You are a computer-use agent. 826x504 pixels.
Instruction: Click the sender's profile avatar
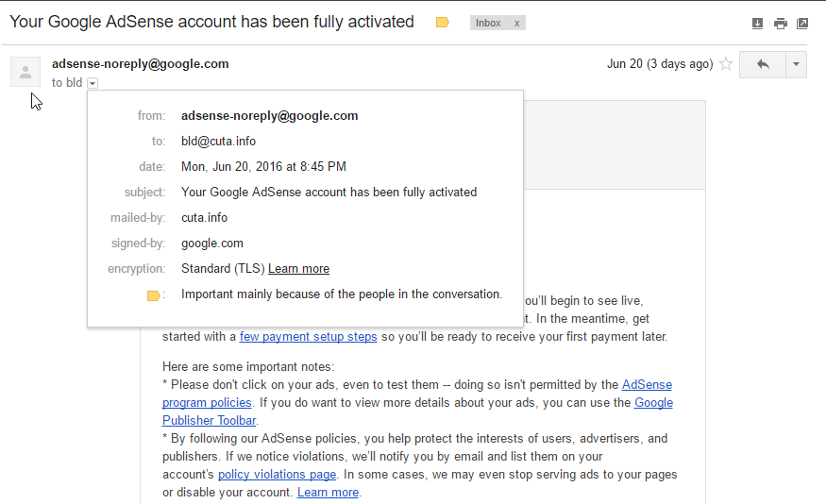[25, 72]
